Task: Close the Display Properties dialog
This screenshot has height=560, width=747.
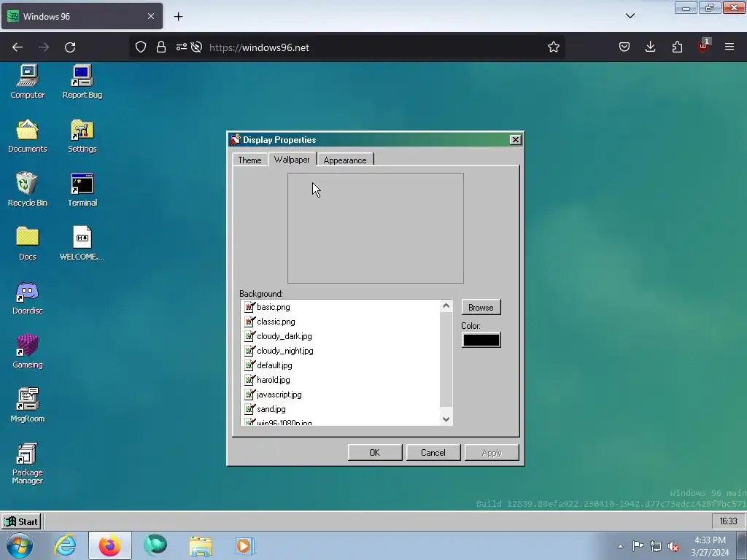Action: point(516,139)
